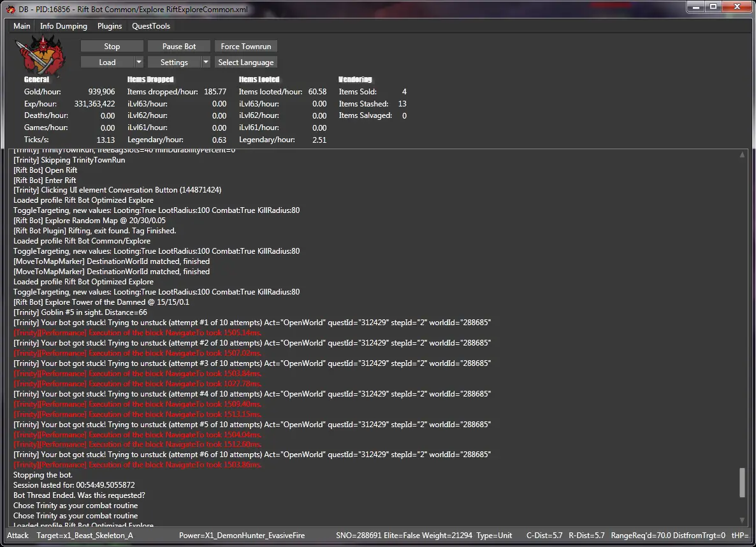Image resolution: width=756 pixels, height=547 pixels.
Task: Switch to the Main tab
Action: click(x=22, y=26)
